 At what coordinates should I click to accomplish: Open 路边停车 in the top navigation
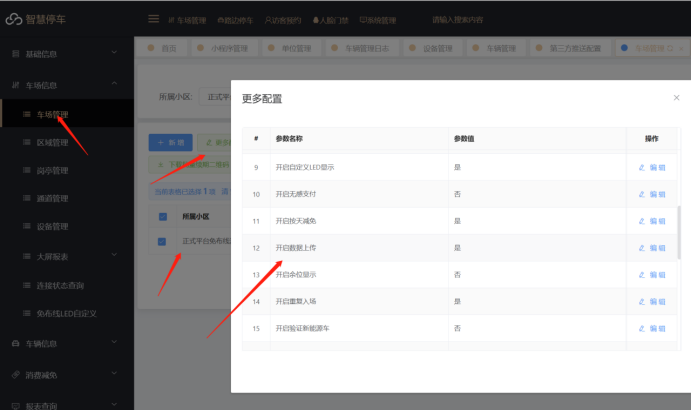pyautogui.click(x=235, y=20)
